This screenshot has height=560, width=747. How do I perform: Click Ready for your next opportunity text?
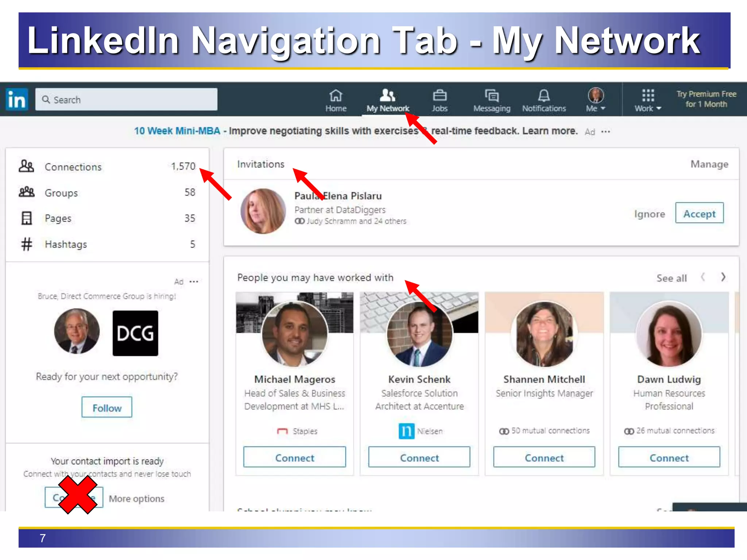pos(107,376)
